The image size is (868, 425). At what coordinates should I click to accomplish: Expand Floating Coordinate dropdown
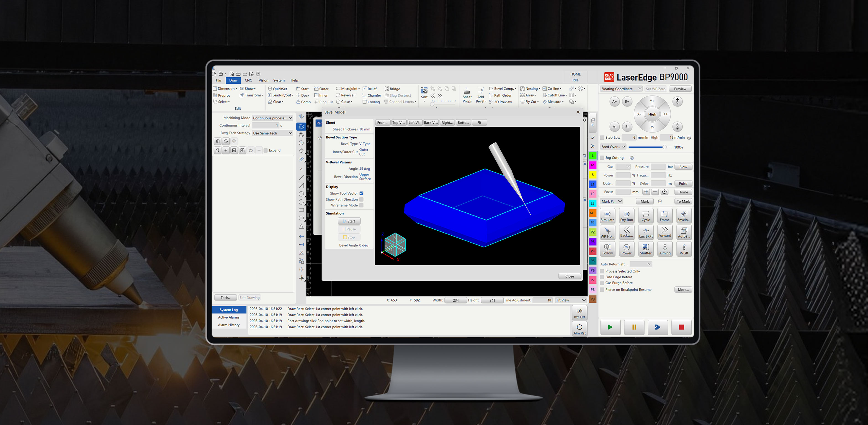[x=621, y=89]
